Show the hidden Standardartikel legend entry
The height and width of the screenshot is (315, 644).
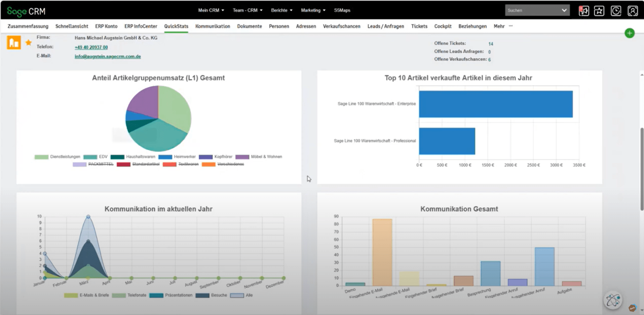(x=138, y=164)
